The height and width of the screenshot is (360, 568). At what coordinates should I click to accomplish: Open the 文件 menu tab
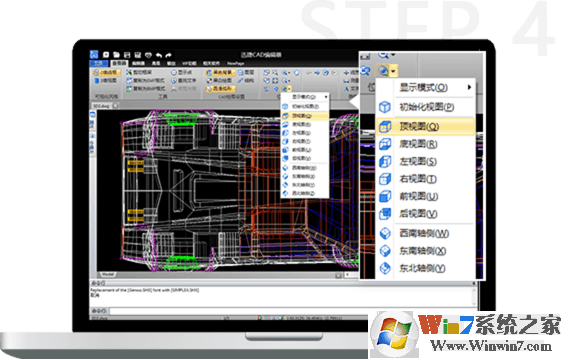(x=98, y=63)
